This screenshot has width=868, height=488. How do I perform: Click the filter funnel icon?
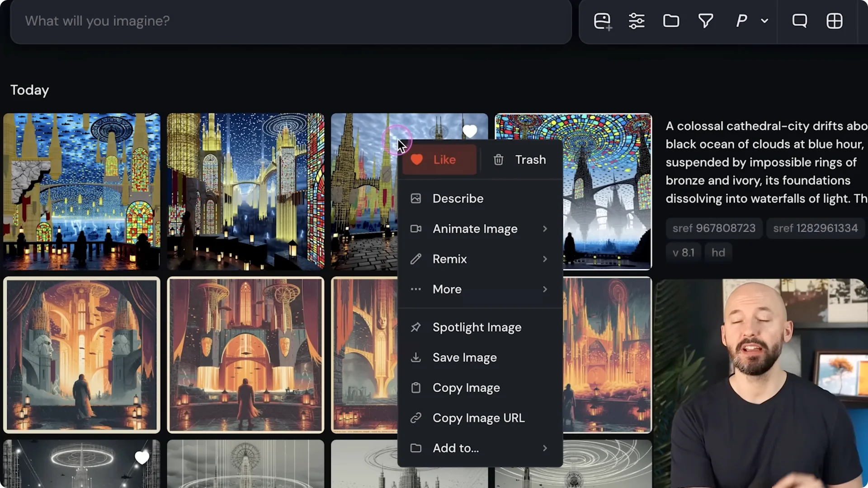coord(706,21)
